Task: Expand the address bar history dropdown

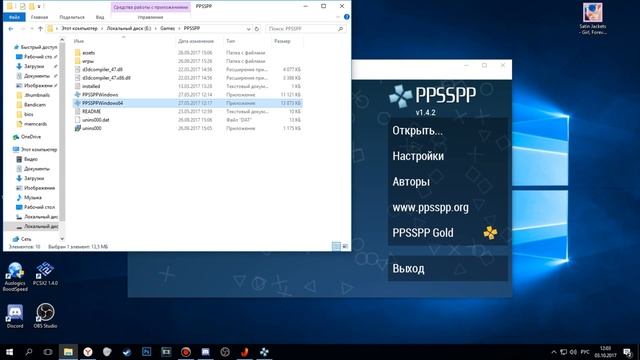Action: (248, 29)
